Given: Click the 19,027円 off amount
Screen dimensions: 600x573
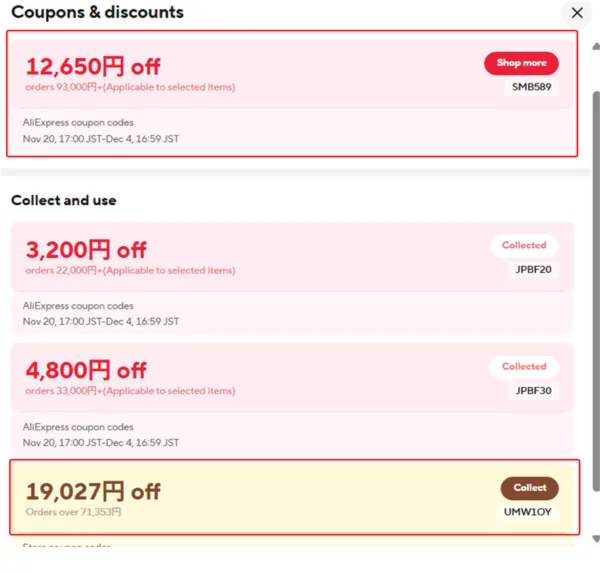Looking at the screenshot, I should tap(93, 491).
